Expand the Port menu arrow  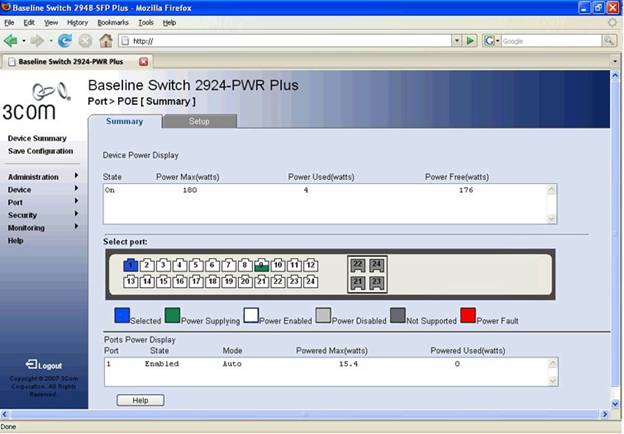pos(76,201)
